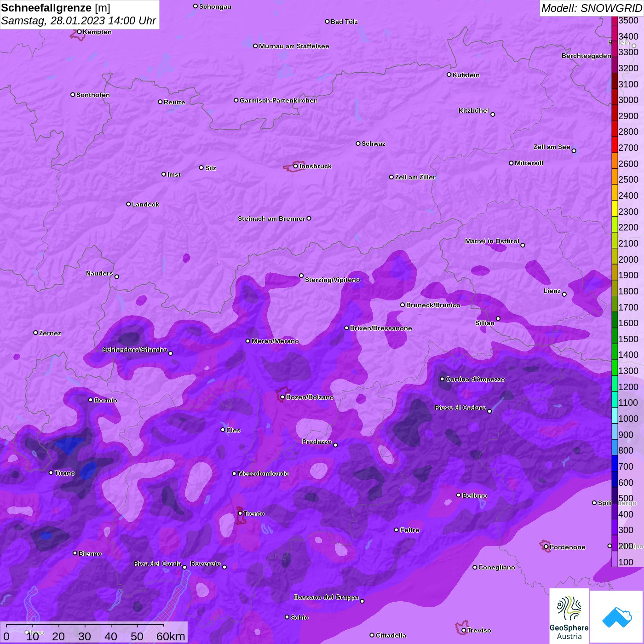The image size is (644, 644).
Task: Click the Rovereto label
Action: coord(206,563)
